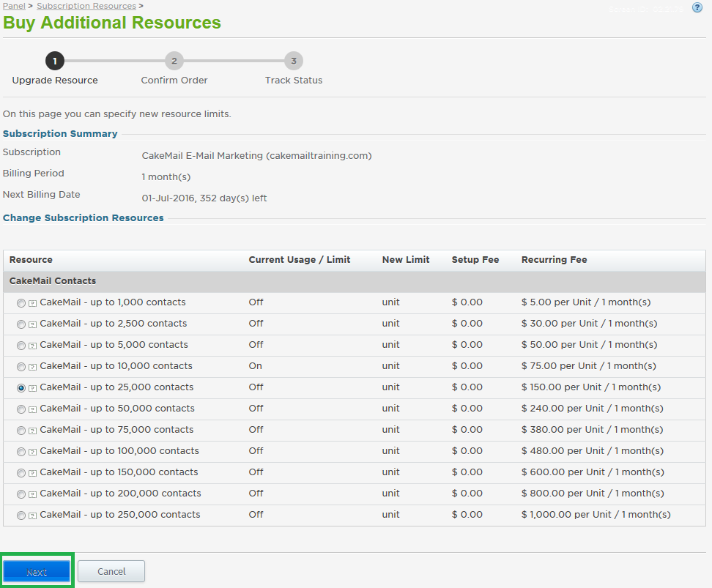The image size is (712, 588).
Task: Click the New Limit column header
Action: [x=406, y=260]
